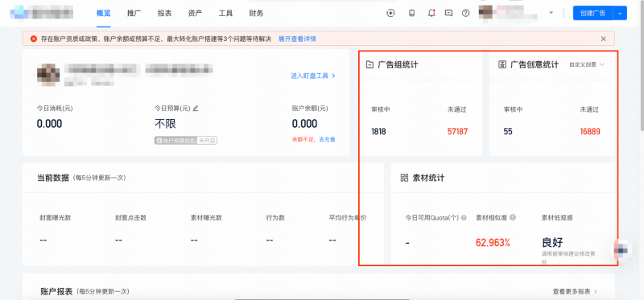
Task: Click the platform logo at top left
Action: tap(42, 13)
